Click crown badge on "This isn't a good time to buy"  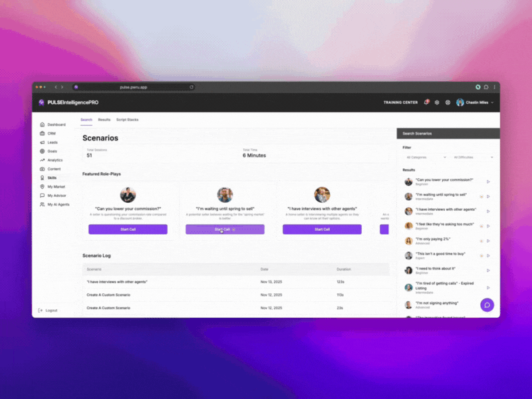click(481, 255)
